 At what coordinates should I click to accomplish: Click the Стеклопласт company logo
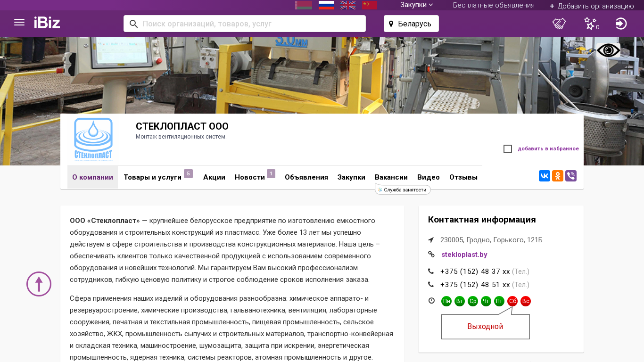(x=93, y=140)
